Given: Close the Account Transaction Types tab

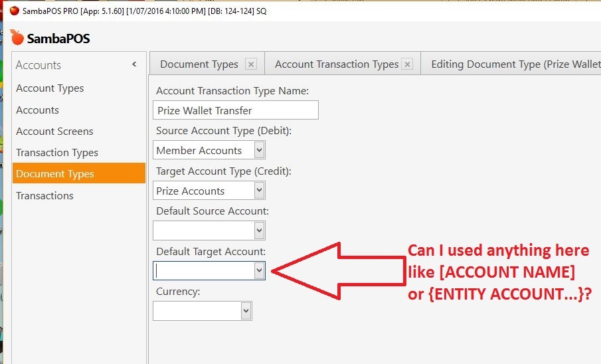Looking at the screenshot, I should point(408,64).
